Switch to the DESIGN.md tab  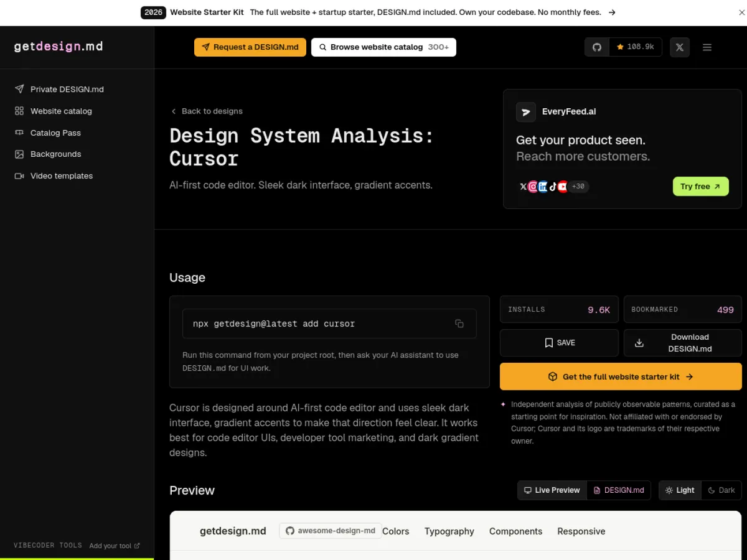(x=618, y=490)
